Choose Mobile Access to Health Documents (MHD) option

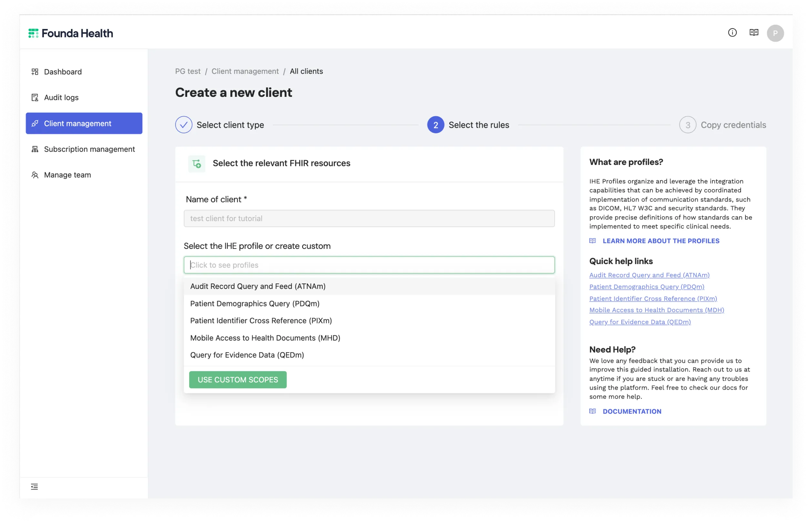[x=369, y=338]
